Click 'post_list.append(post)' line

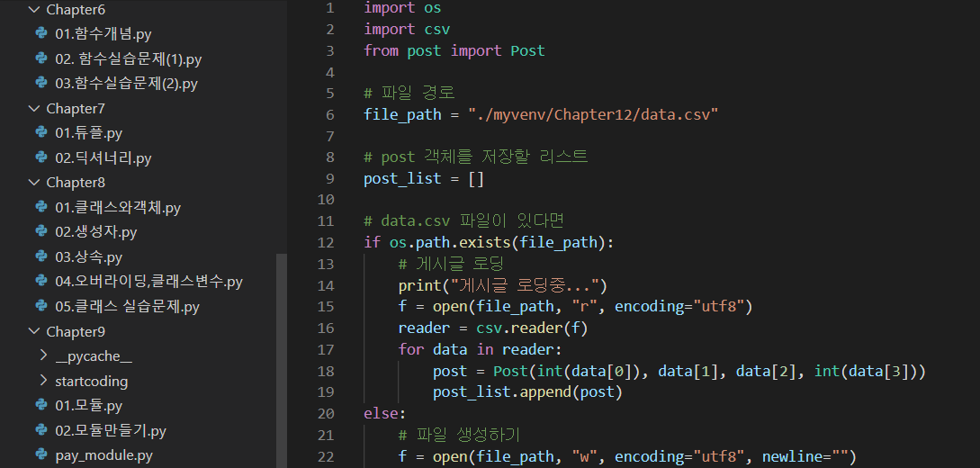[x=527, y=391]
